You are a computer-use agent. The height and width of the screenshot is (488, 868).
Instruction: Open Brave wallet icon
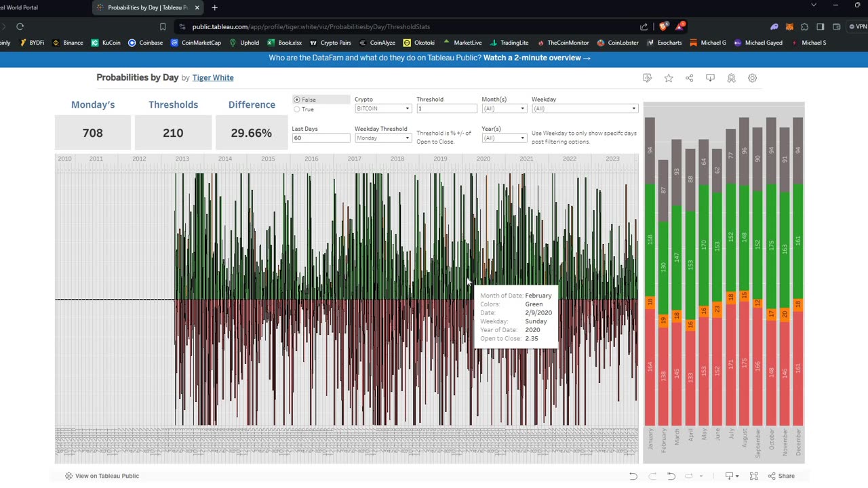click(836, 26)
